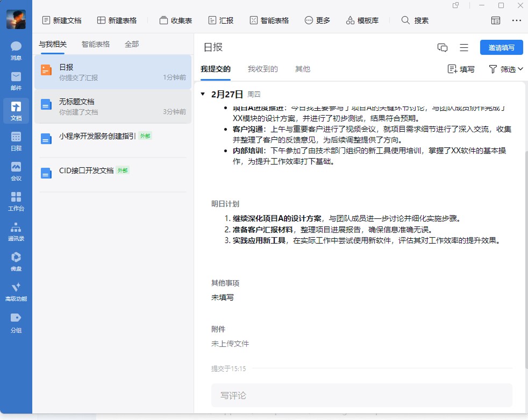
Task: Open the 微盘 drive sidebar icon
Action: 16,261
